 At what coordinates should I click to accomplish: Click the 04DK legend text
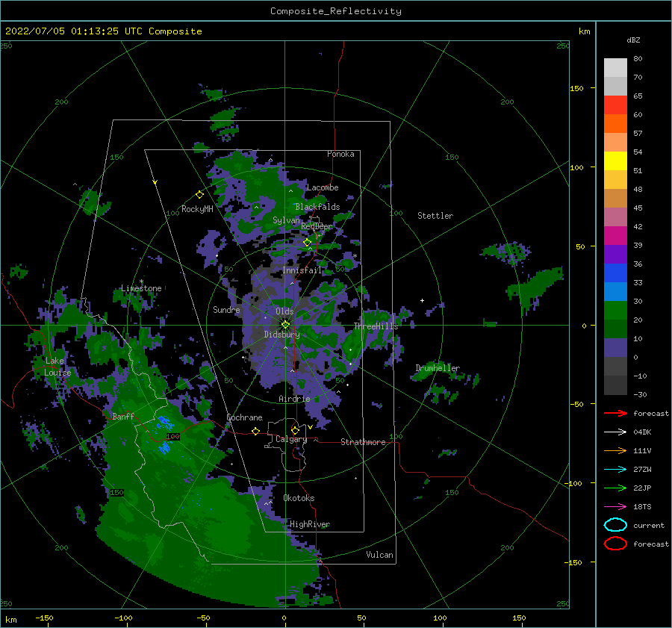point(642,432)
